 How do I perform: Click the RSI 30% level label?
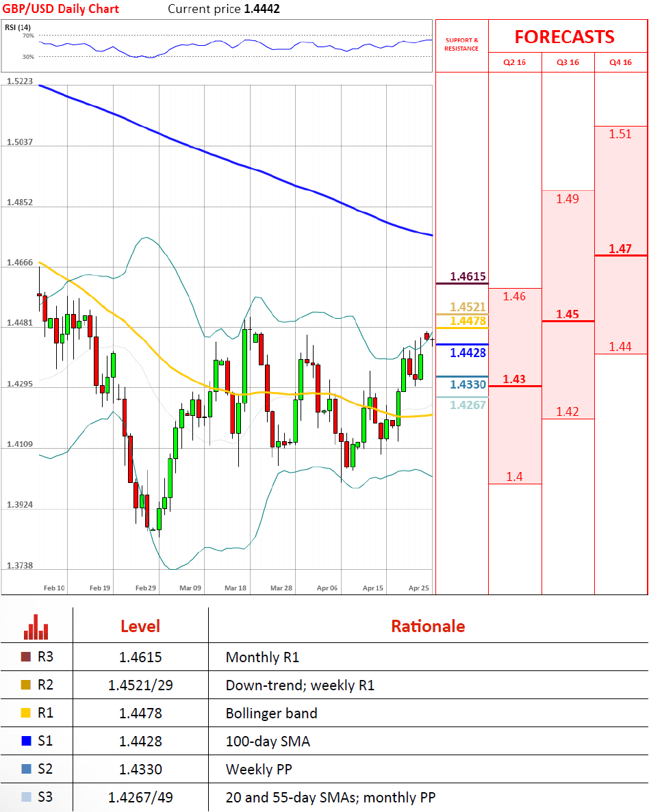(x=28, y=57)
